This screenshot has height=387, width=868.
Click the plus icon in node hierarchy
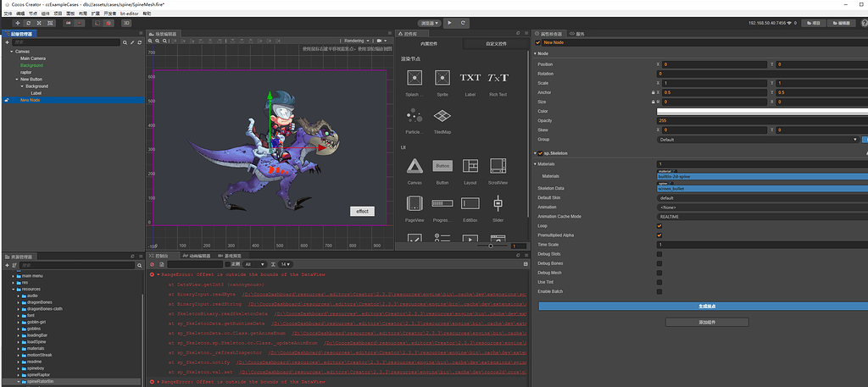[x=7, y=41]
